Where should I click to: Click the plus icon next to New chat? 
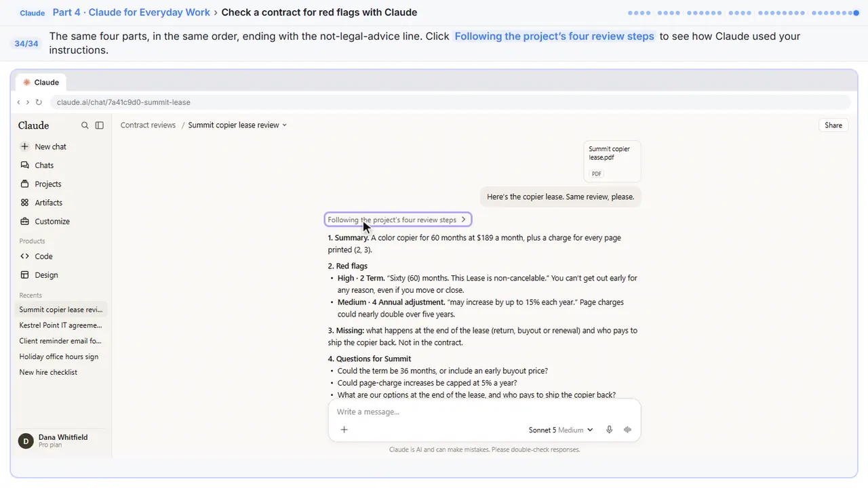[x=24, y=146]
